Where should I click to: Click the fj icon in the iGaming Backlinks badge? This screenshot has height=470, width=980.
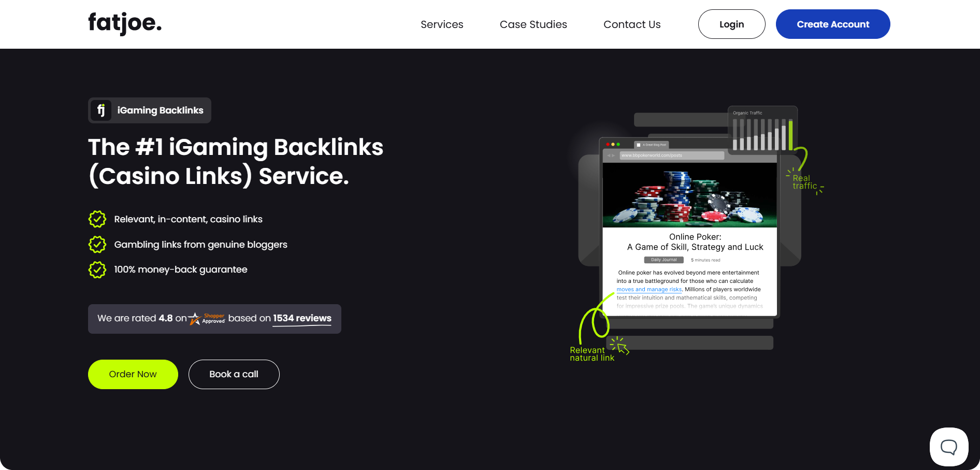102,110
